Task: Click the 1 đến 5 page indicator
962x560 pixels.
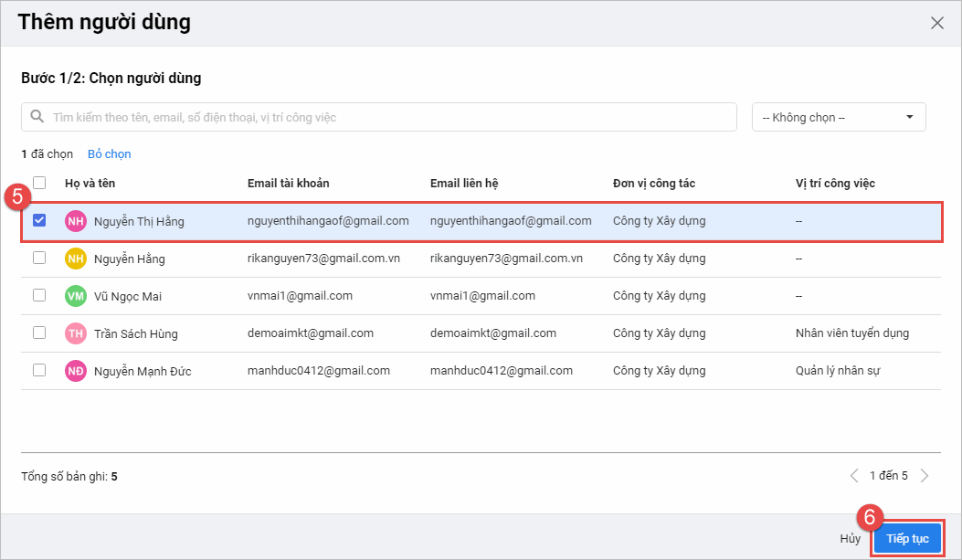Action: (x=888, y=475)
